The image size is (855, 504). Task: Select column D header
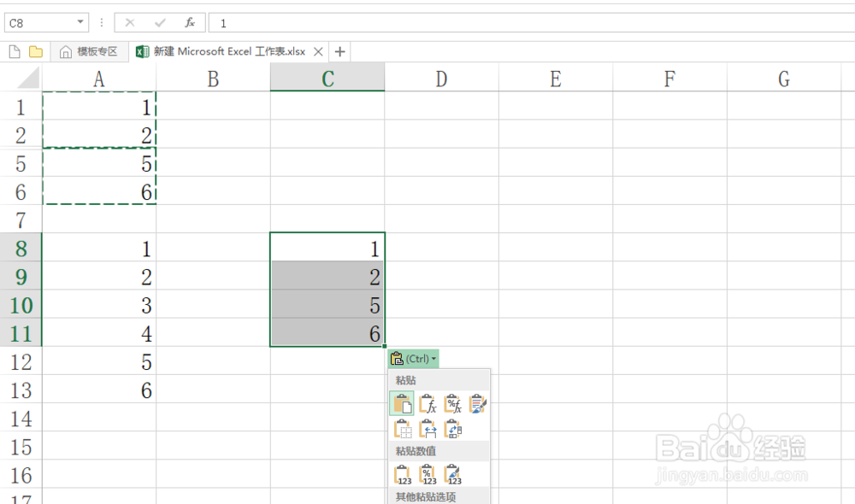442,79
